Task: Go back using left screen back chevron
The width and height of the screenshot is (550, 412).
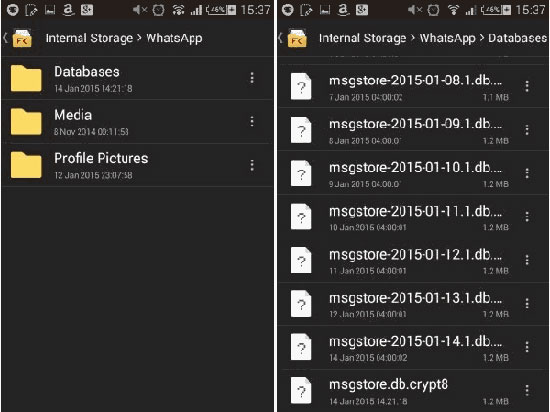Action: point(5,38)
